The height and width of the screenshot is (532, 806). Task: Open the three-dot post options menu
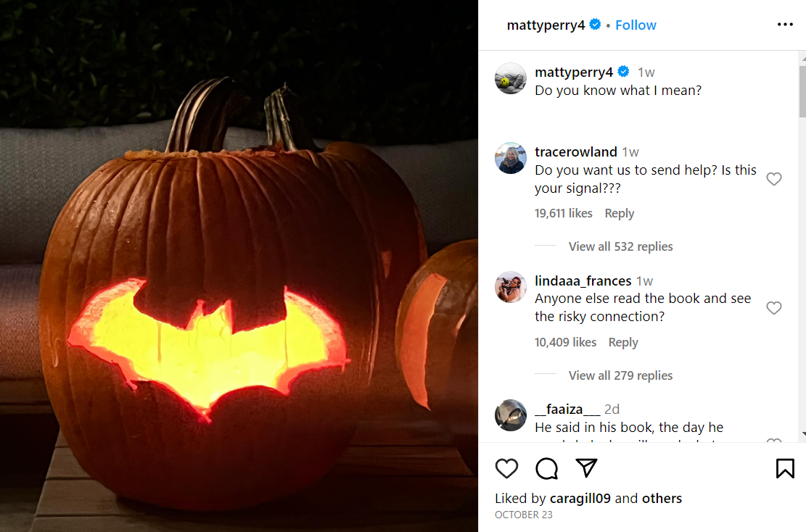click(x=785, y=25)
